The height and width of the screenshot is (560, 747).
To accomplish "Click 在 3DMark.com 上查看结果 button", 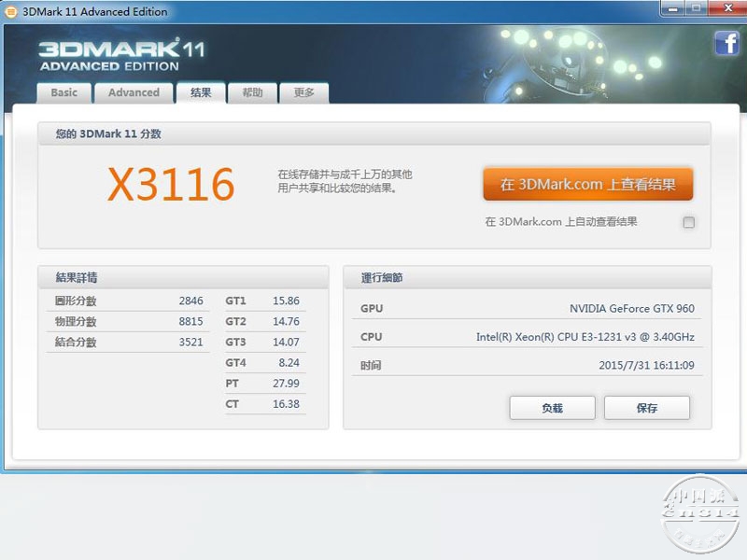I will point(588,184).
